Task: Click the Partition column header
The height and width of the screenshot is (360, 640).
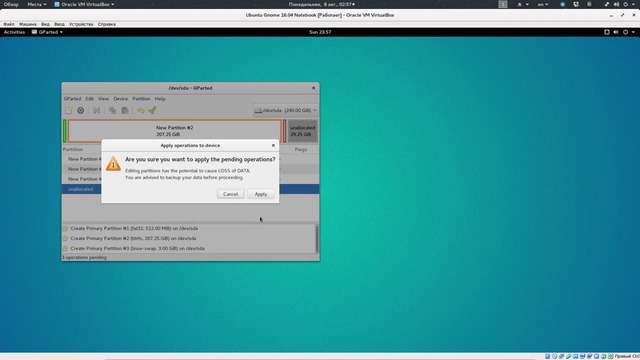Action: coord(73,149)
